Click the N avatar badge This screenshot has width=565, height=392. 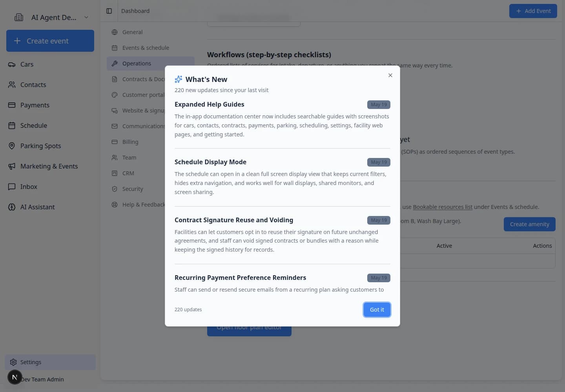(15, 377)
